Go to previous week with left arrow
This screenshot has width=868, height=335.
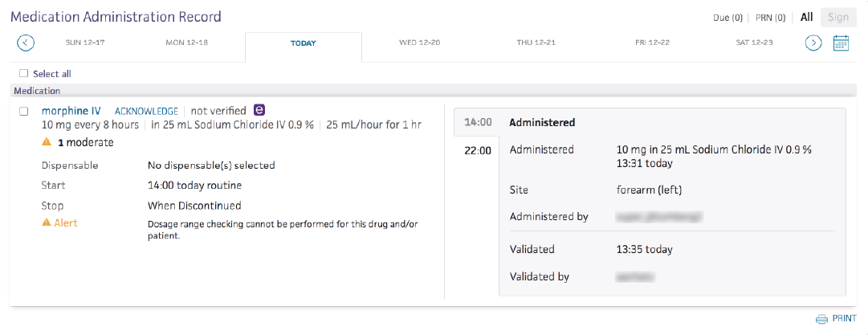pyautogui.click(x=25, y=43)
